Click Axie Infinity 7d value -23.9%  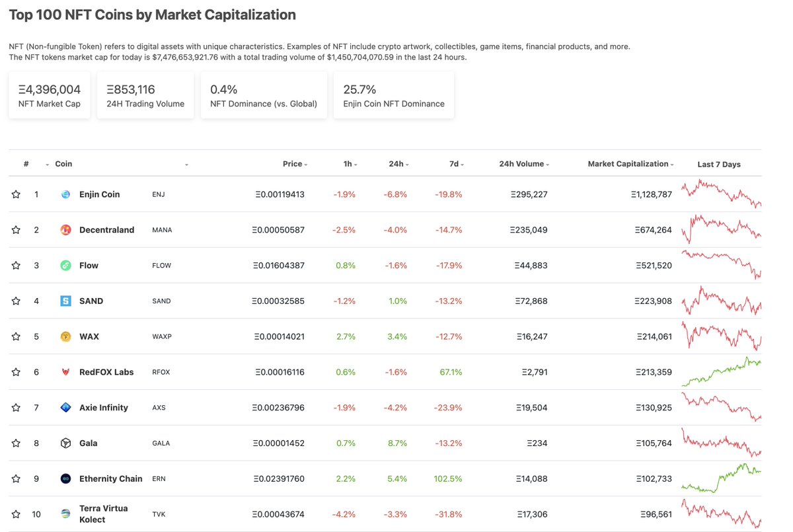pos(449,408)
